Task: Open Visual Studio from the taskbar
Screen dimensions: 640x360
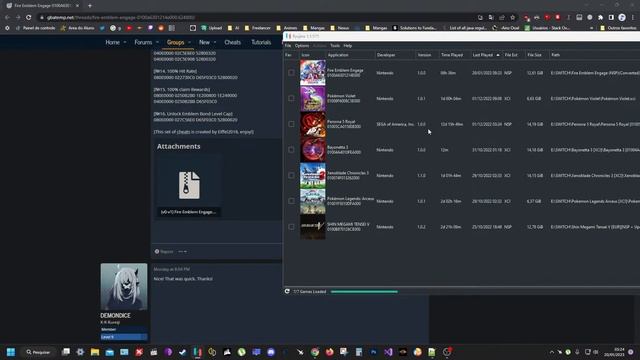Action: [x=388, y=352]
